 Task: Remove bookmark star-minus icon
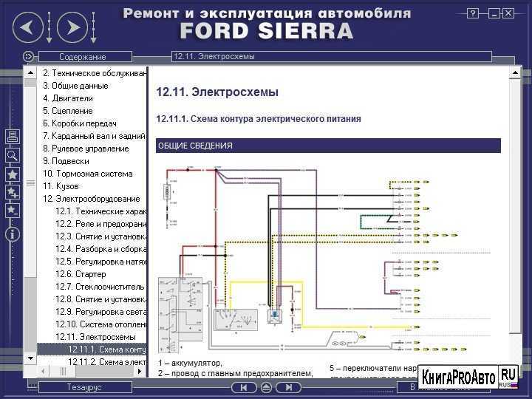coord(13,211)
